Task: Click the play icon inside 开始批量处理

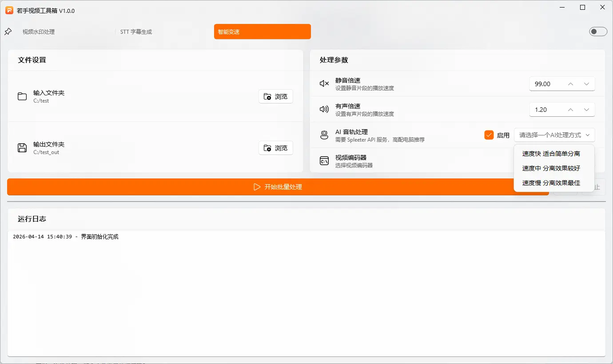Action: click(257, 187)
